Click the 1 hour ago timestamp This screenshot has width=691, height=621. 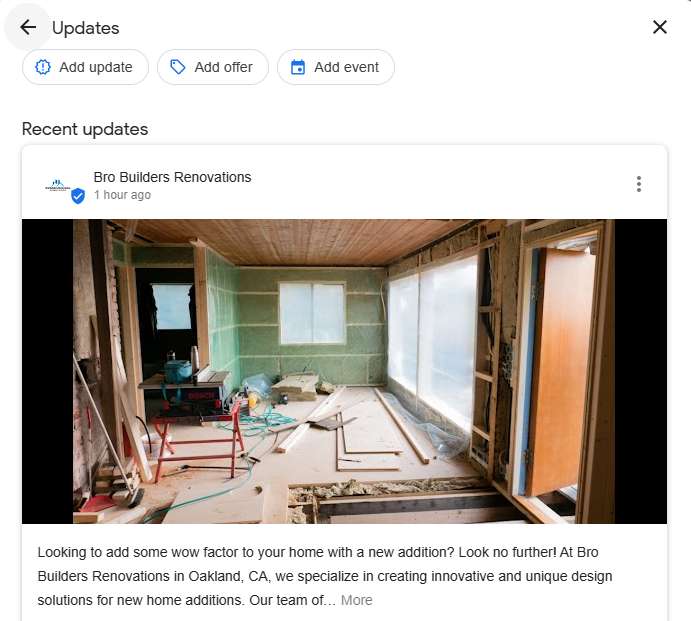122,195
